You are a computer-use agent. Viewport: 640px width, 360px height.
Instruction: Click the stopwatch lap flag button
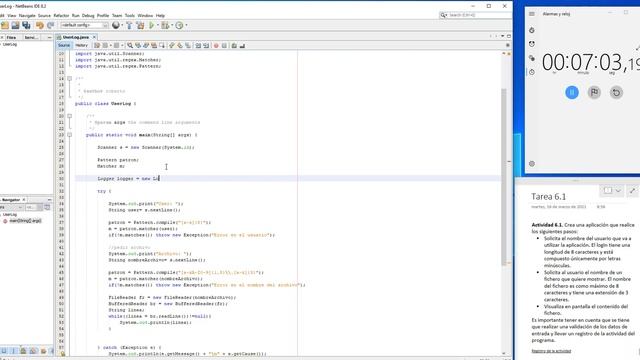click(x=594, y=92)
